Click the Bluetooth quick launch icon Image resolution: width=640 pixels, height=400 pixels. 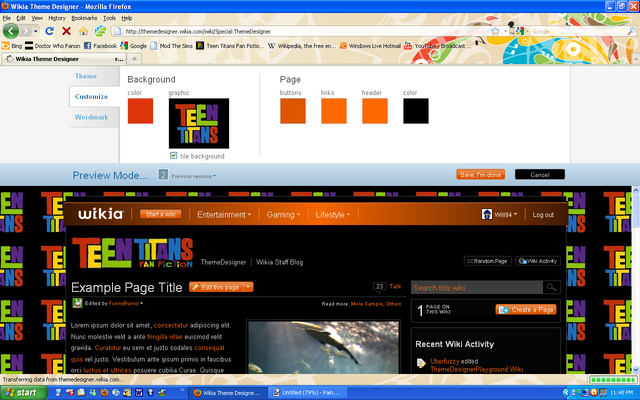(x=150, y=393)
